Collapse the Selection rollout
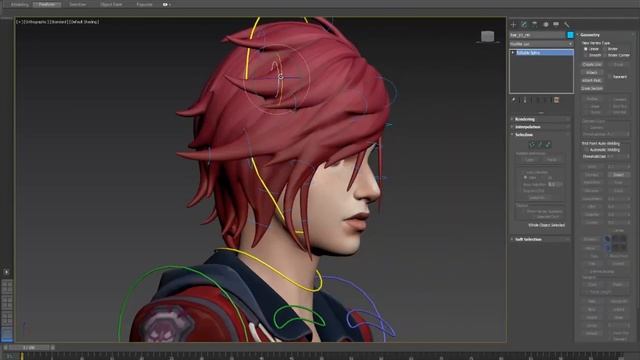 pyautogui.click(x=541, y=135)
